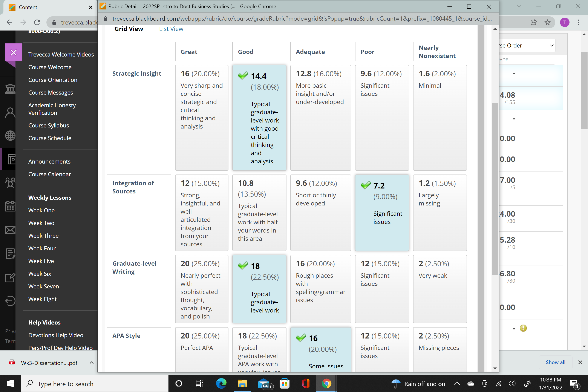The width and height of the screenshot is (588, 392).
Task: Open the Calendar icon in Blackboard sidebar
Action: pyautogui.click(x=10, y=206)
